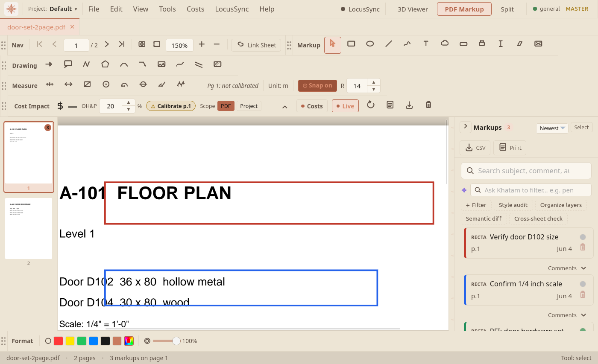The height and width of the screenshot is (364, 598).
Task: Set scope to Project
Action: pyautogui.click(x=249, y=106)
